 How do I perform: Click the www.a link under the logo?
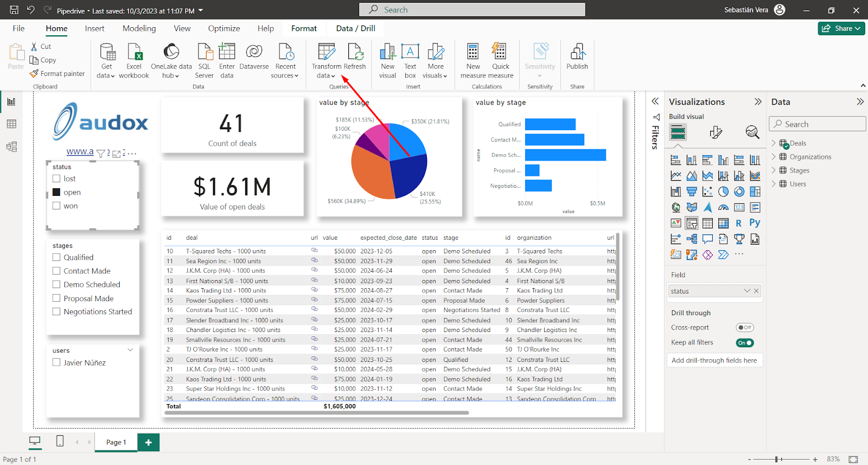[80, 151]
